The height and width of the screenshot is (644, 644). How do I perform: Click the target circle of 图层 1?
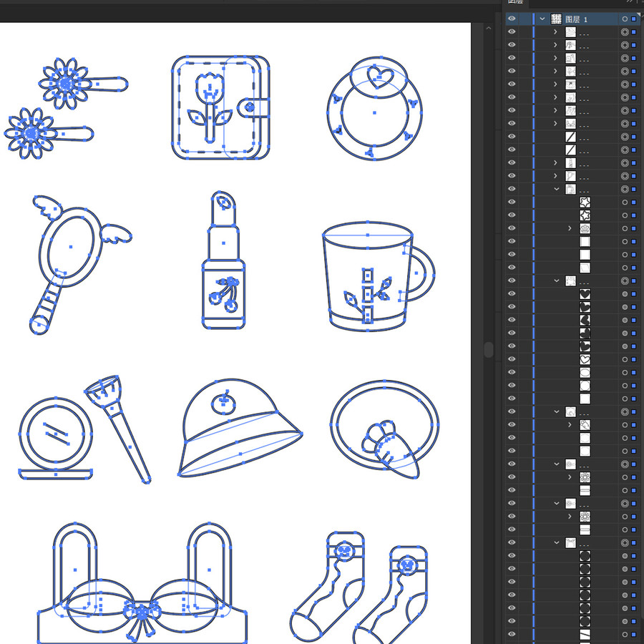pyautogui.click(x=625, y=19)
